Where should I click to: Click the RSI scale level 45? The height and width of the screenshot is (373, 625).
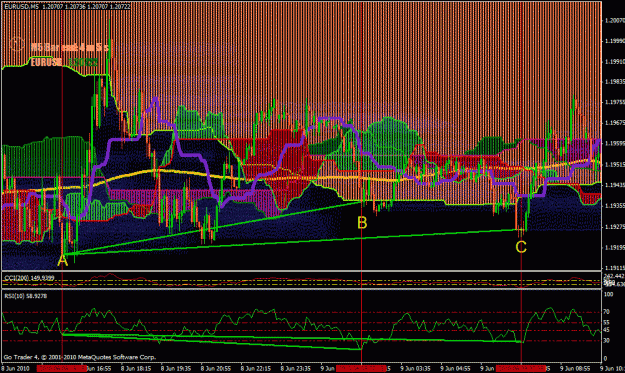[x=607, y=330]
